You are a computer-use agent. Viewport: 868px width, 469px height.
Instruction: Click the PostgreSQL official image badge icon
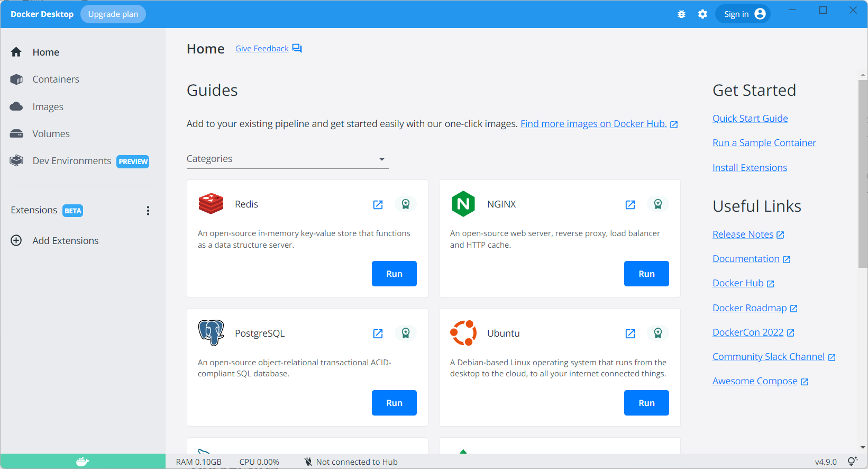[x=406, y=333]
